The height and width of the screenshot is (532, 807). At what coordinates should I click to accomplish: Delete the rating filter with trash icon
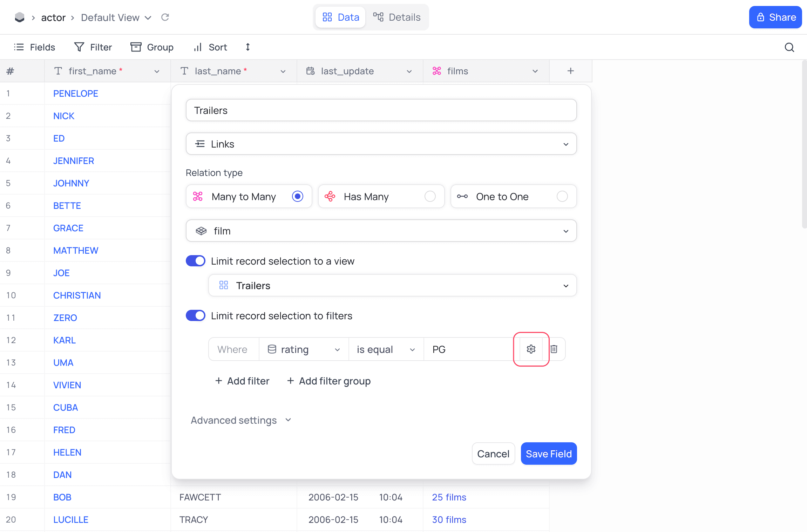pyautogui.click(x=554, y=349)
